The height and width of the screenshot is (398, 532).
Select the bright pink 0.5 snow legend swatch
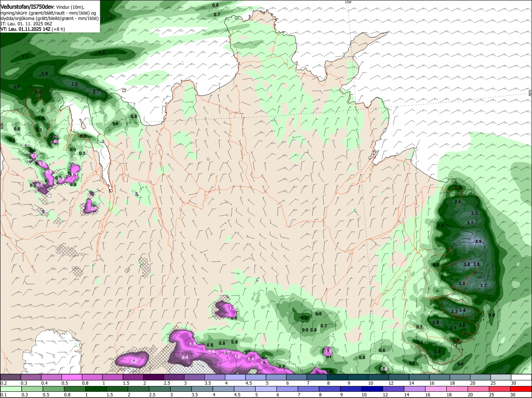(x=71, y=377)
